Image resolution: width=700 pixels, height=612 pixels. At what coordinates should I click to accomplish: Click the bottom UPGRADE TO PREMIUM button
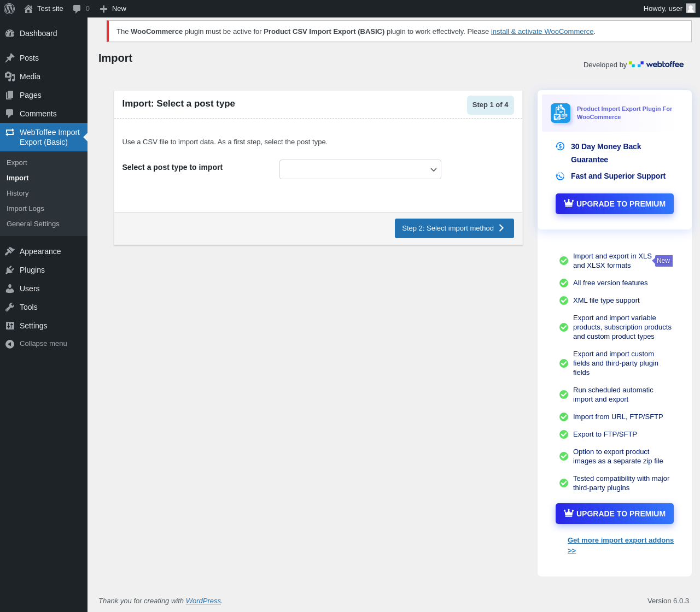(x=615, y=514)
